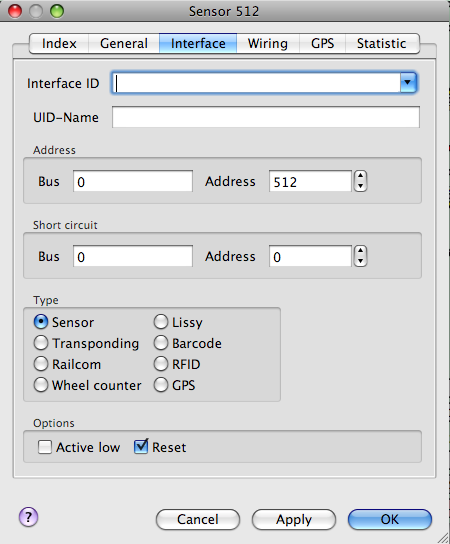Uncheck the Reset option

141,447
